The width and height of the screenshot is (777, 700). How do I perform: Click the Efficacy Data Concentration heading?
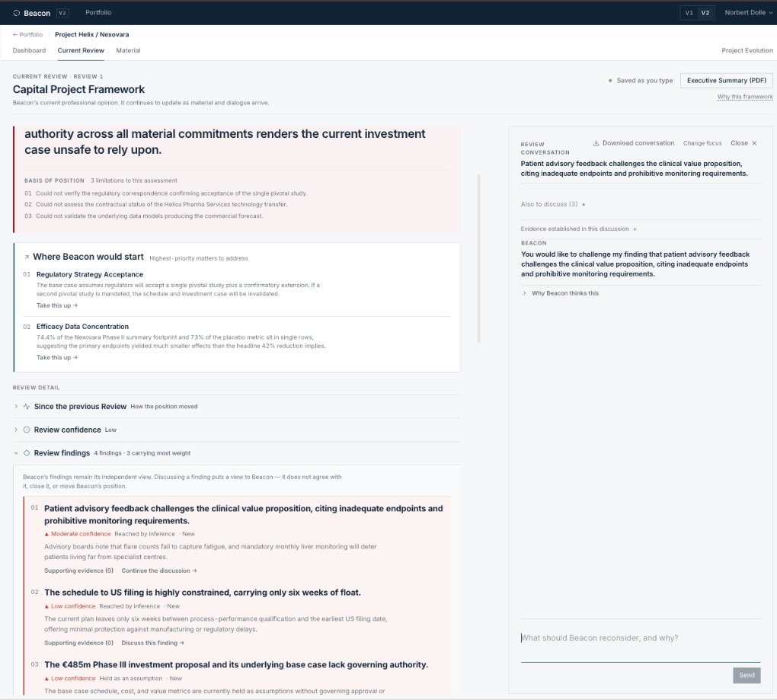tap(82, 327)
